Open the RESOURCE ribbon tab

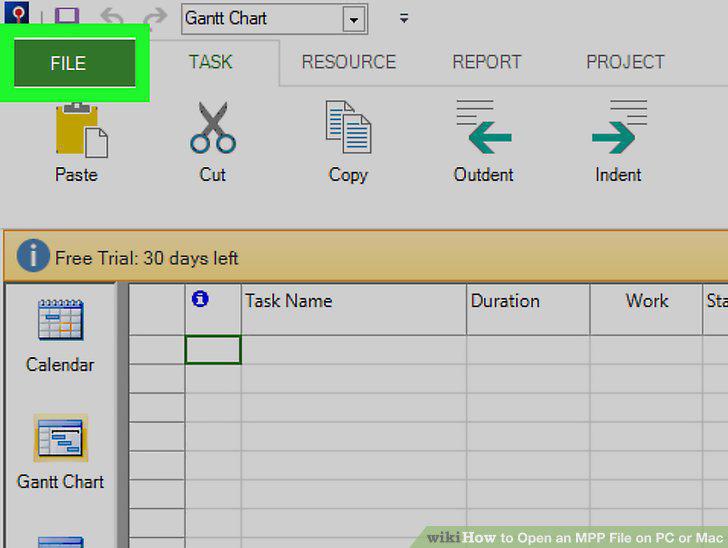[x=349, y=62]
